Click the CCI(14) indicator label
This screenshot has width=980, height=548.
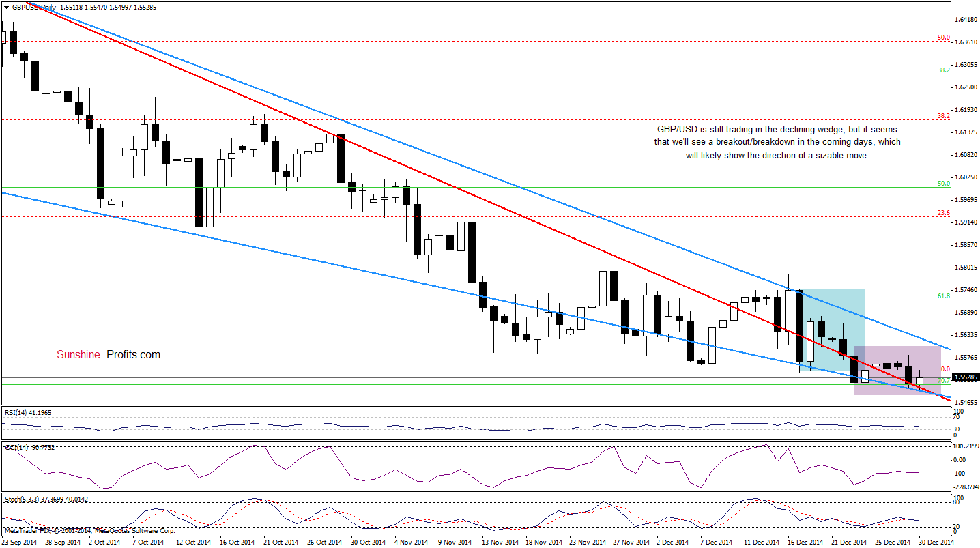click(30, 447)
